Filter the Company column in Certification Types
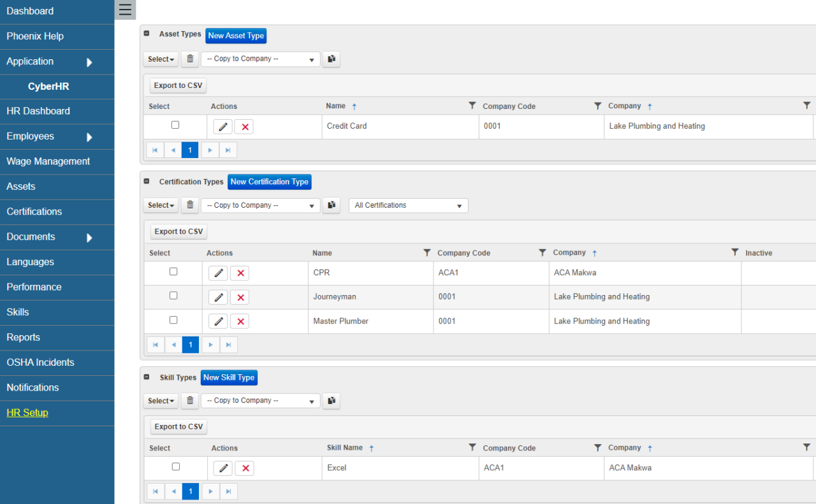 [734, 252]
